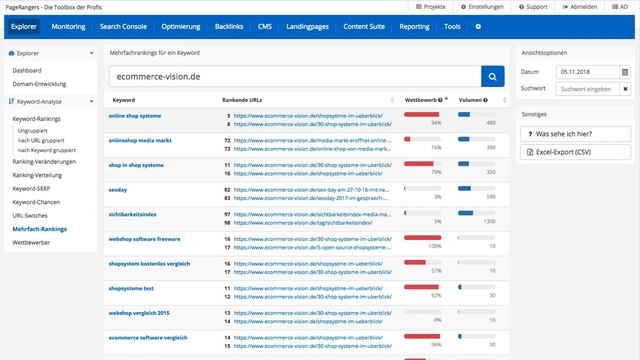Open Domain-Entwicklung in the sidebar

click(x=39, y=84)
